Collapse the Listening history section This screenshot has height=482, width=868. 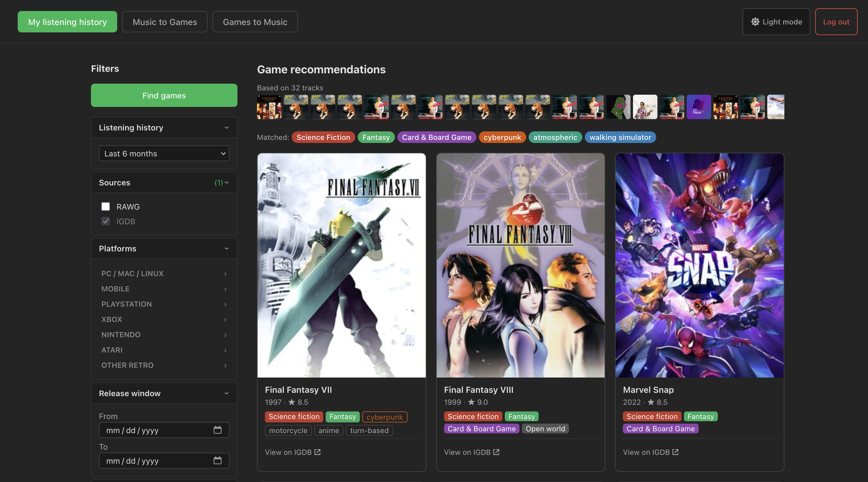pos(164,127)
